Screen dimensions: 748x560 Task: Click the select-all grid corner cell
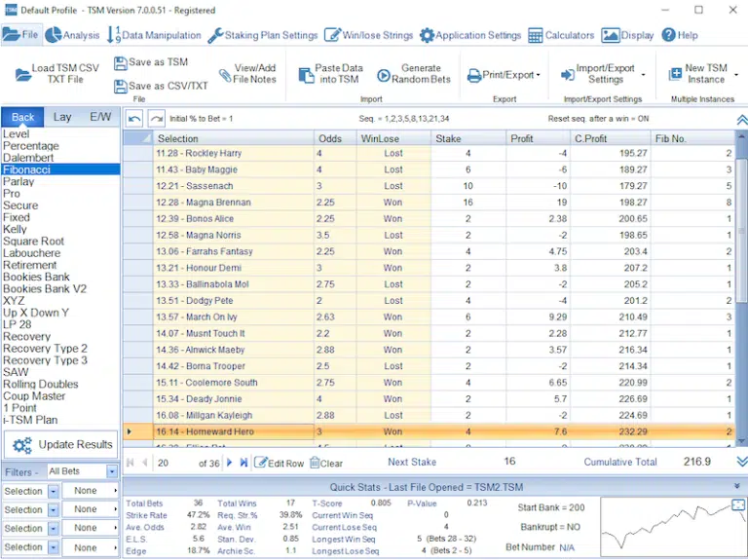tap(138, 138)
